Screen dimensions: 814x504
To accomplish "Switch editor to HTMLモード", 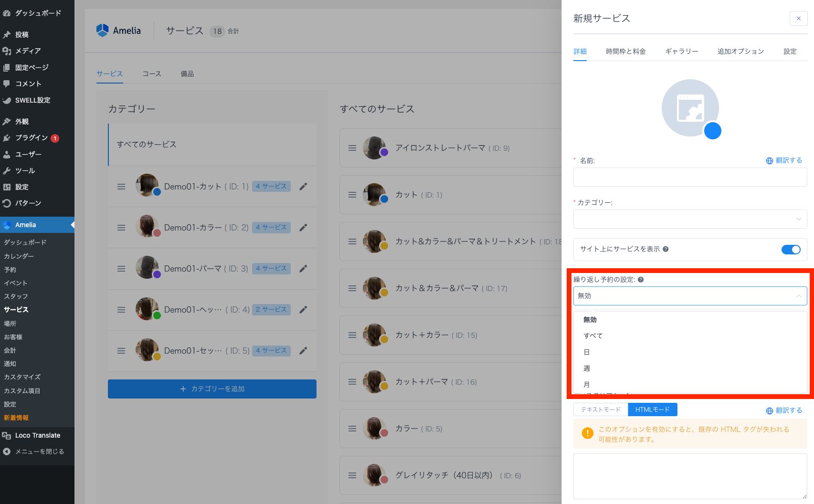I will tap(652, 409).
